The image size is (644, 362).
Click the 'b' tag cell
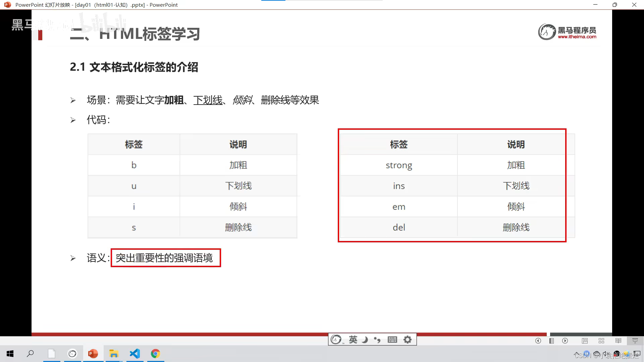134,165
